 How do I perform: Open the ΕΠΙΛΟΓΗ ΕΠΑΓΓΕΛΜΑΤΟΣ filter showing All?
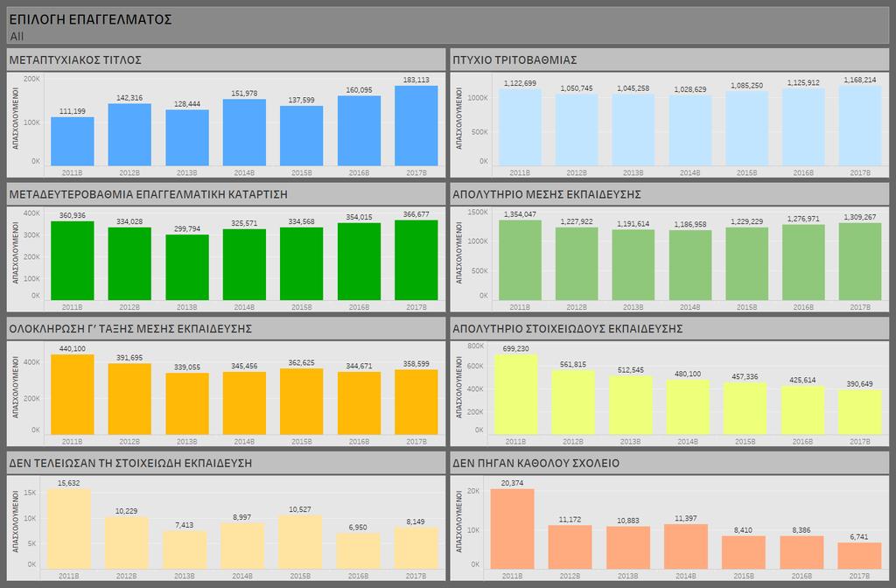(447, 36)
